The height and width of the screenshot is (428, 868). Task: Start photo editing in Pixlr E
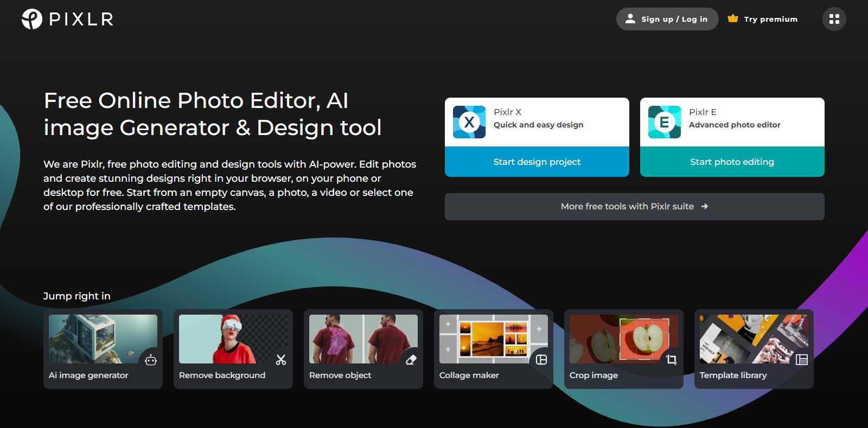pos(732,162)
